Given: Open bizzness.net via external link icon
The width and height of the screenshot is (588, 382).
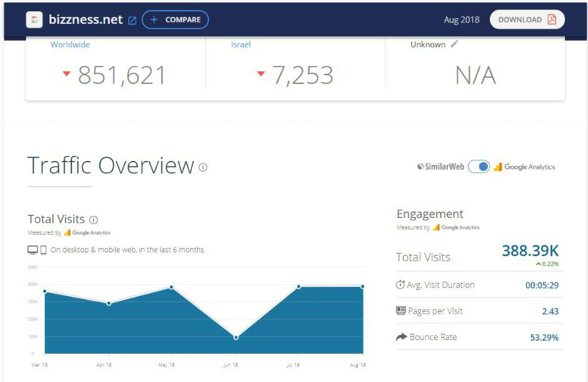Looking at the screenshot, I should click(132, 20).
